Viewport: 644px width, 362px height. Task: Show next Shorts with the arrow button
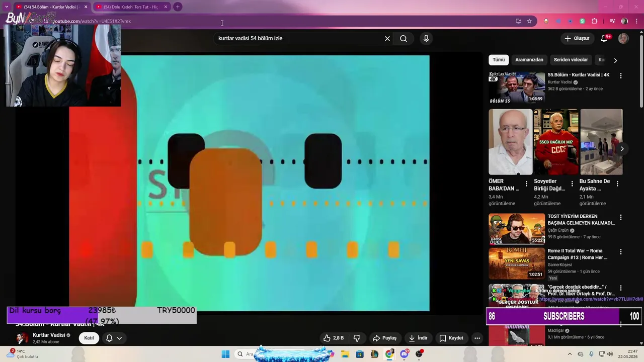click(622, 149)
